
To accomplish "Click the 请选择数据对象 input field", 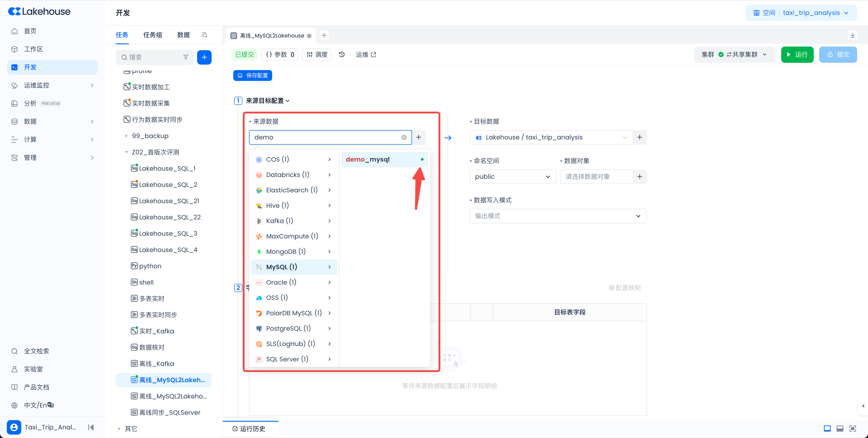I will click(x=597, y=177).
